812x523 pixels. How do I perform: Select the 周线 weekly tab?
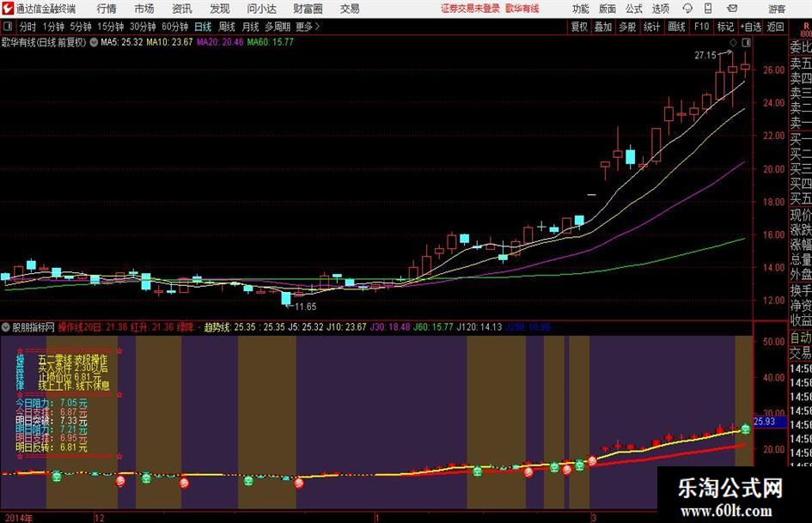[226, 27]
